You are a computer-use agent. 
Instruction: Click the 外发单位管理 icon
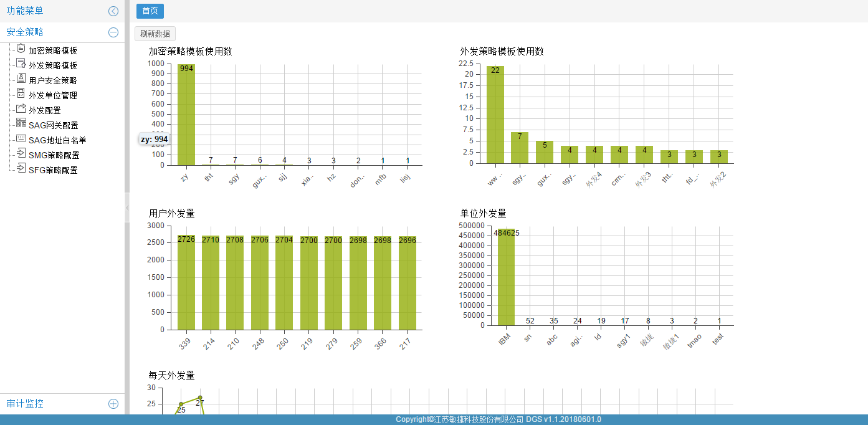21,94
